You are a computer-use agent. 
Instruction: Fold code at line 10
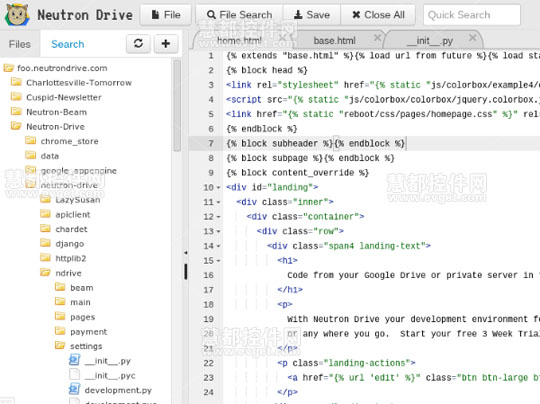(218, 188)
